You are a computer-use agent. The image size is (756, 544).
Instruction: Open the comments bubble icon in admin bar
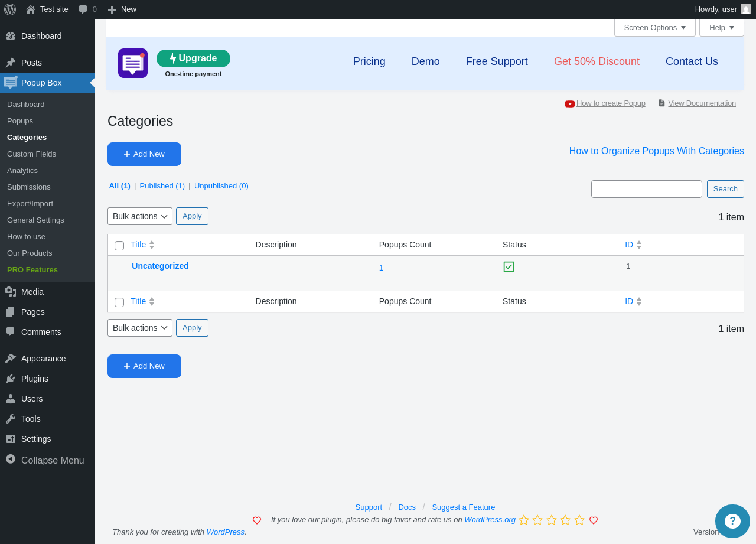(83, 9)
